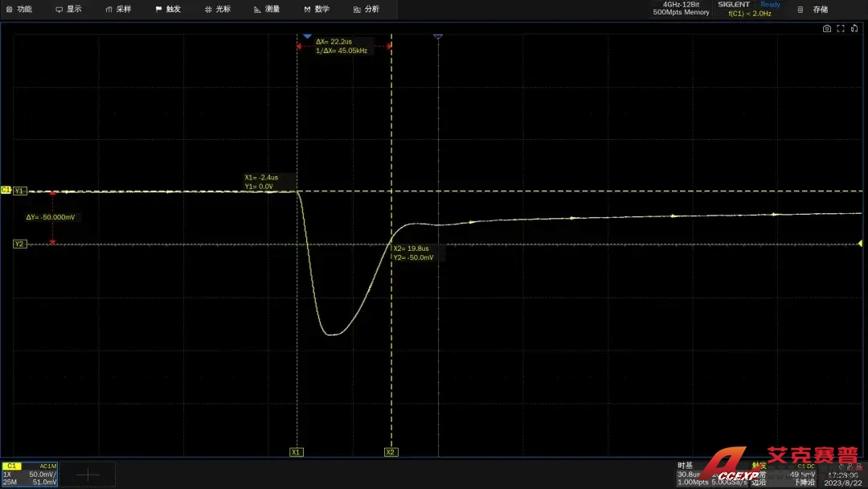The height and width of the screenshot is (489, 868).
Task: Click the 51.0mV offset value
Action: pyautogui.click(x=44, y=482)
